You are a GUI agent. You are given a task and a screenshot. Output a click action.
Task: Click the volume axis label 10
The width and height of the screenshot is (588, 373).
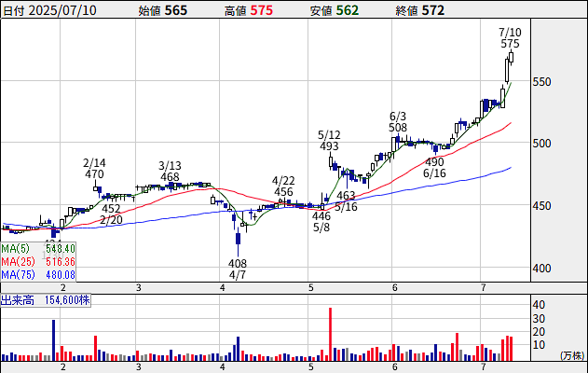click(539, 344)
